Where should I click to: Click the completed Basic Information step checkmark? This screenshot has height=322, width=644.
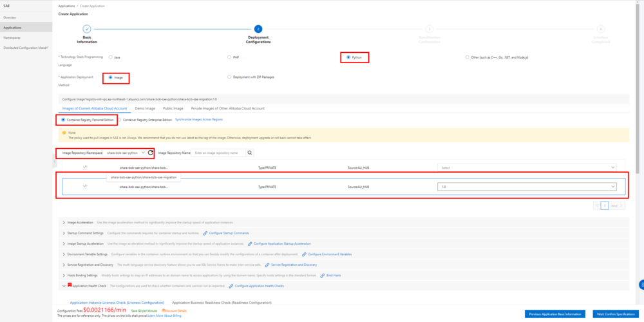click(x=86, y=29)
